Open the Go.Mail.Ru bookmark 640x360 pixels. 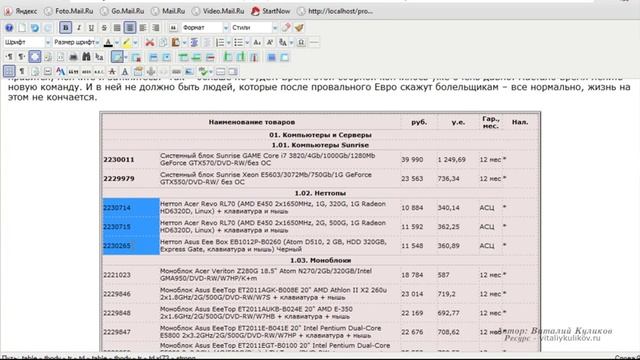(122, 11)
